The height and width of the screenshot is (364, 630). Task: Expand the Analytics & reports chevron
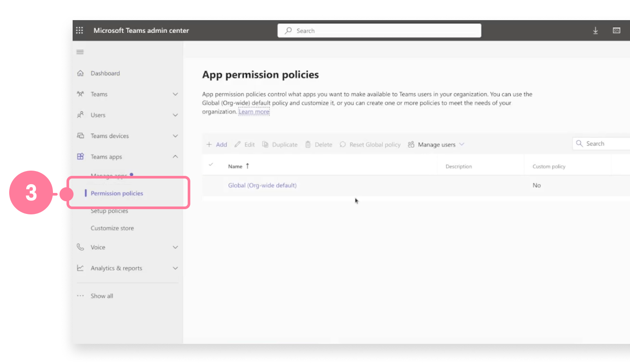(175, 268)
